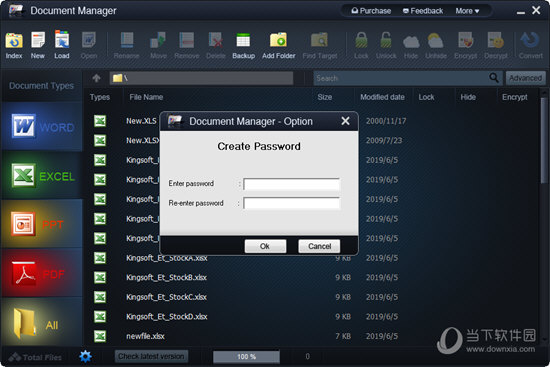This screenshot has width=550, height=367.
Task: Select the New.XLS file name
Action: pyautogui.click(x=141, y=121)
